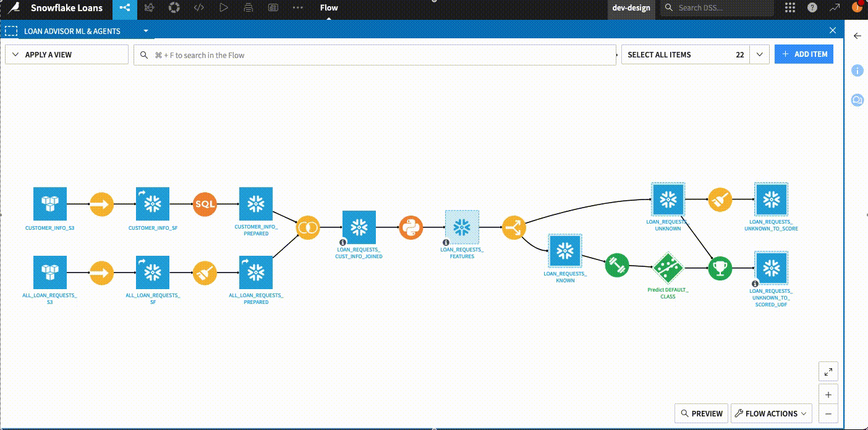
Task: Open the dashboards panel icon in the top bar
Action: pos(273,8)
